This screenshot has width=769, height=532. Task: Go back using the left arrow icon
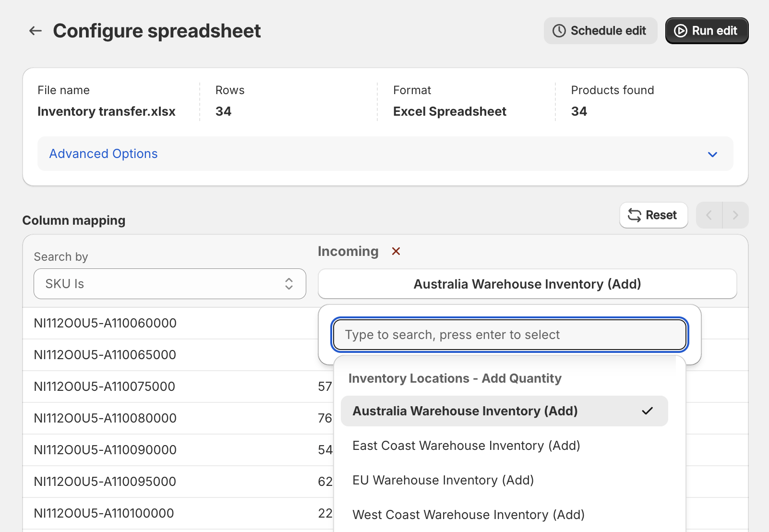coord(36,31)
